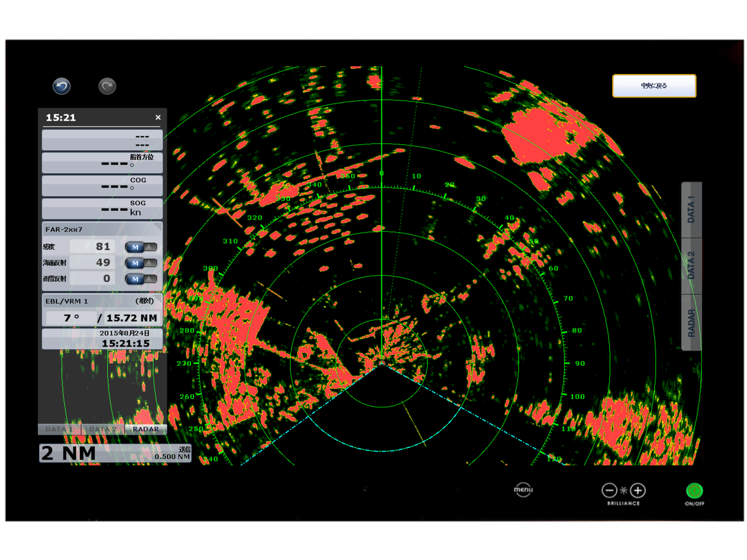The height and width of the screenshot is (560, 747).
Task: Select the SOG kn data box
Action: pos(102,209)
